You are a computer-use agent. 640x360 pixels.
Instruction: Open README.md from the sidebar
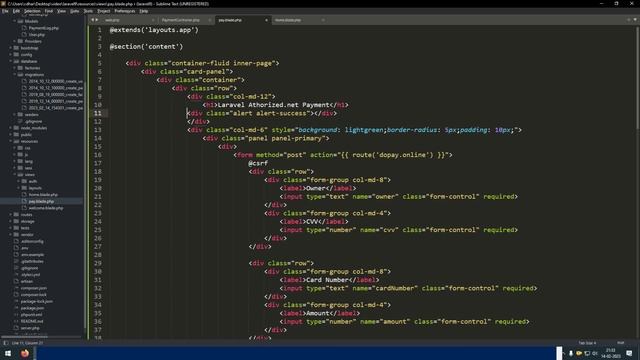pyautogui.click(x=32, y=321)
